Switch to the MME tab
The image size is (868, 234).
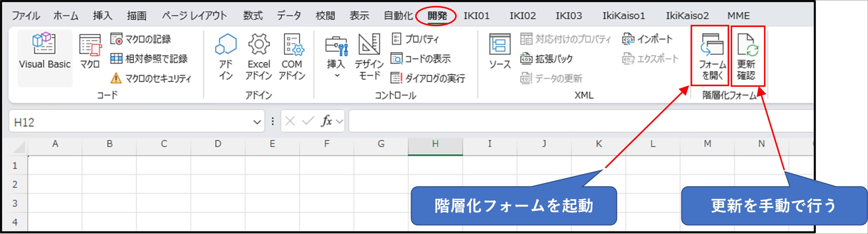point(738,16)
